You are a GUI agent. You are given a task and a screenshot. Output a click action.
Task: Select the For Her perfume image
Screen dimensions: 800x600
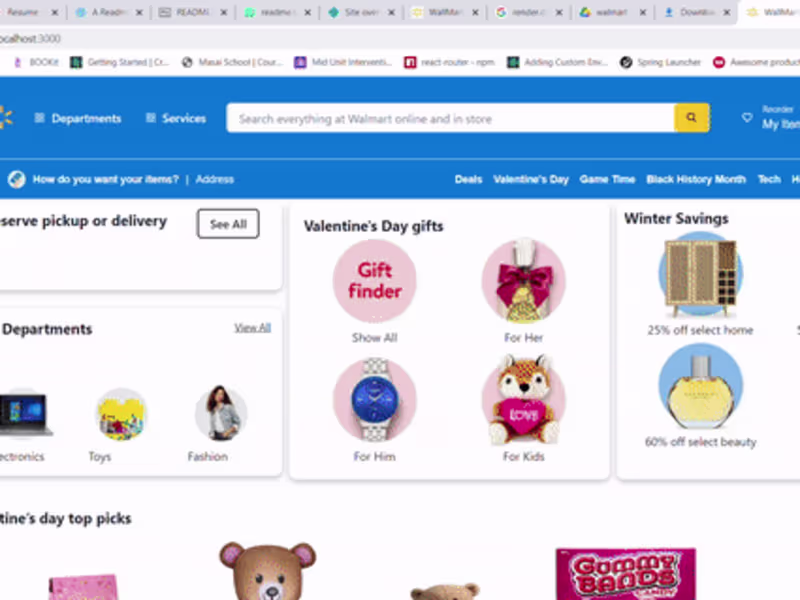pyautogui.click(x=524, y=281)
